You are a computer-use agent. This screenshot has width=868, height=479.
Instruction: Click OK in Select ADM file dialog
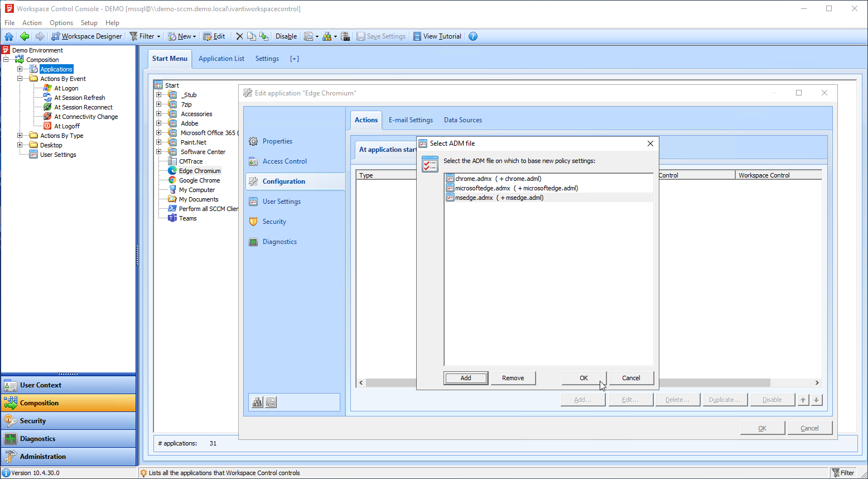tap(584, 378)
